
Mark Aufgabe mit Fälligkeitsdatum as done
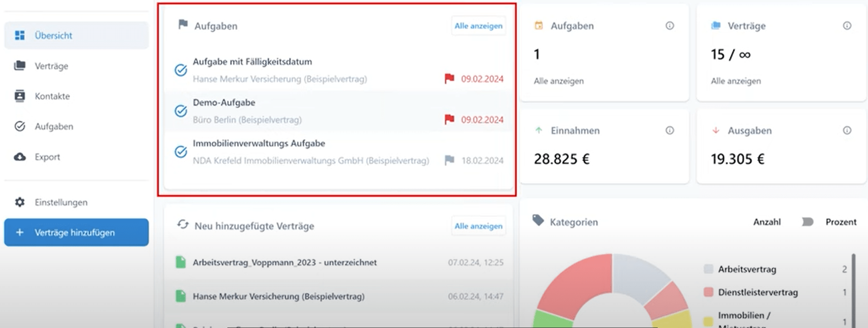pos(181,70)
